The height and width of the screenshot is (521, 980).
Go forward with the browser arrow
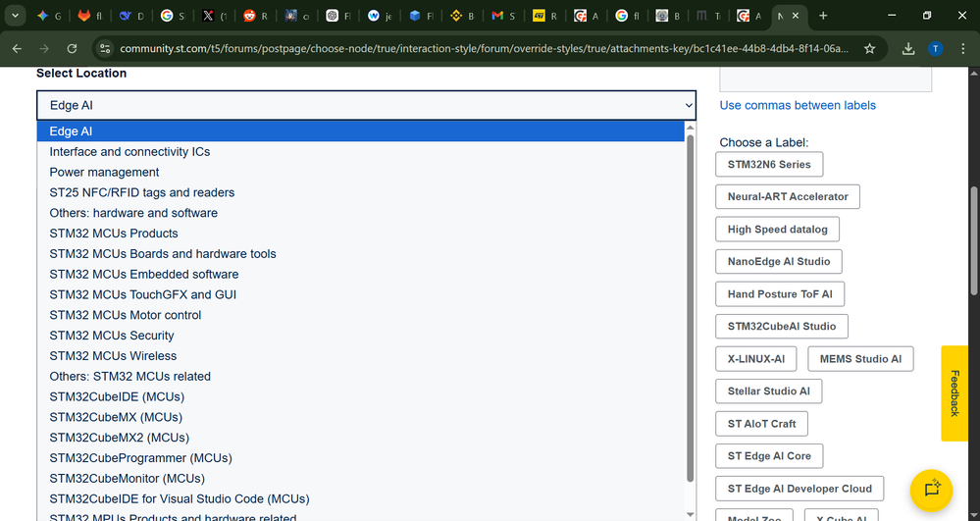[x=44, y=49]
